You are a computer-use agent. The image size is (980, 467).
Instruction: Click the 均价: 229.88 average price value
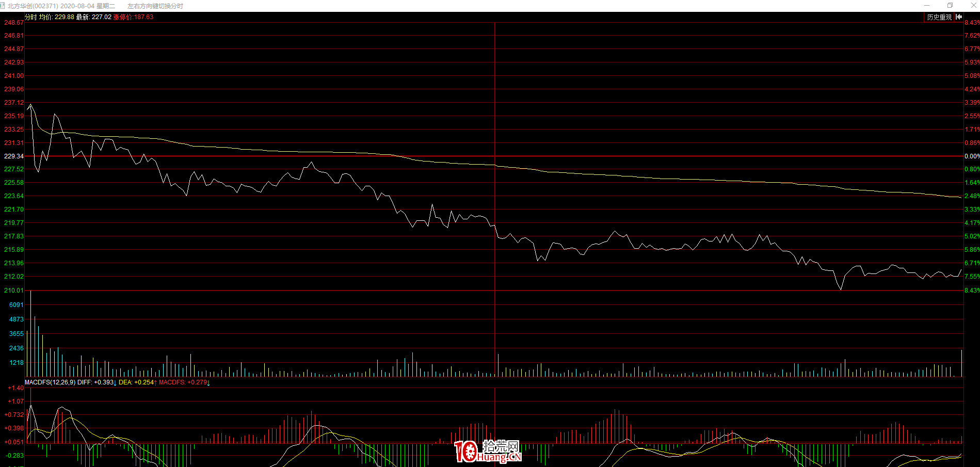tap(57, 17)
